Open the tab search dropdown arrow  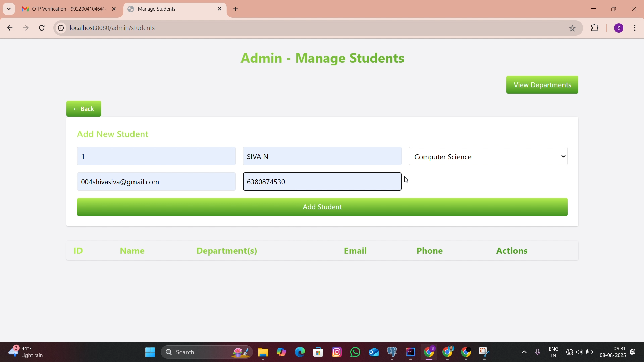click(x=9, y=9)
